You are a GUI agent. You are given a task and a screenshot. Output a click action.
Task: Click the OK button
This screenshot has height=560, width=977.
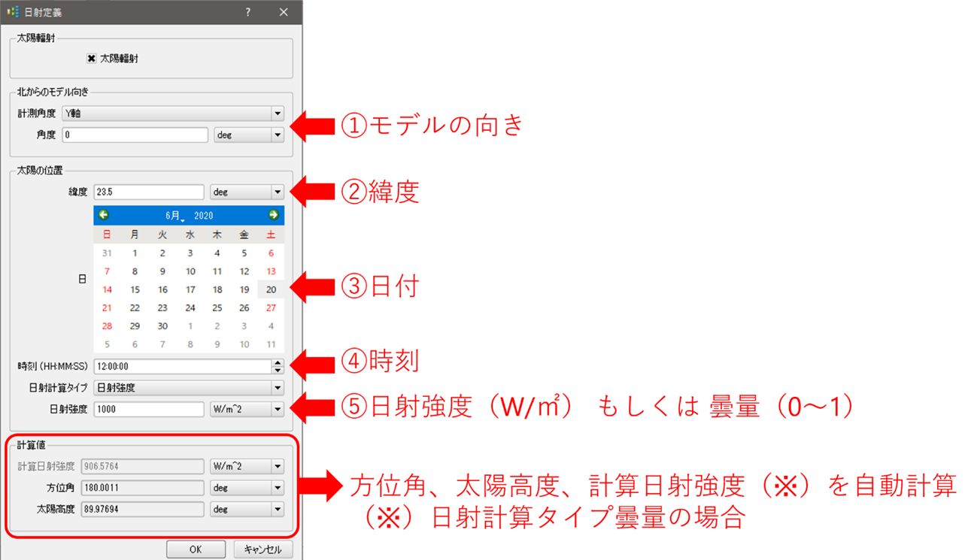pos(196,549)
